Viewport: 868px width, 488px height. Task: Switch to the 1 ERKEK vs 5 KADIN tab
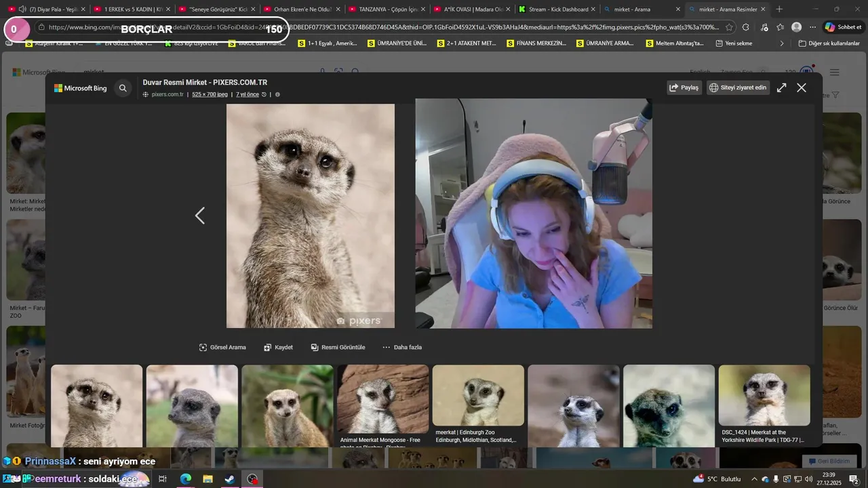point(132,9)
